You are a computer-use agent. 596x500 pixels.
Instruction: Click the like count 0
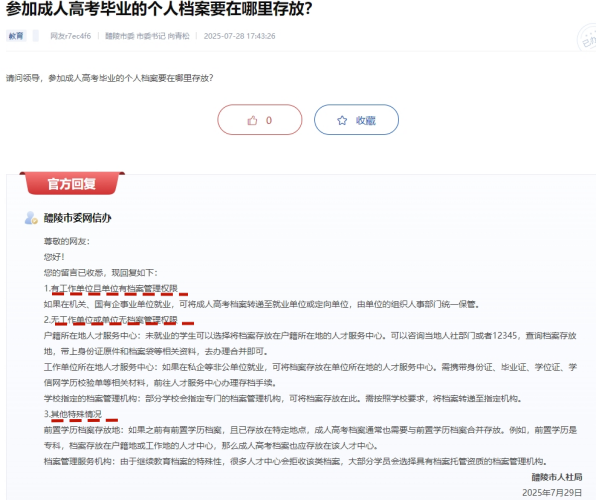point(269,121)
